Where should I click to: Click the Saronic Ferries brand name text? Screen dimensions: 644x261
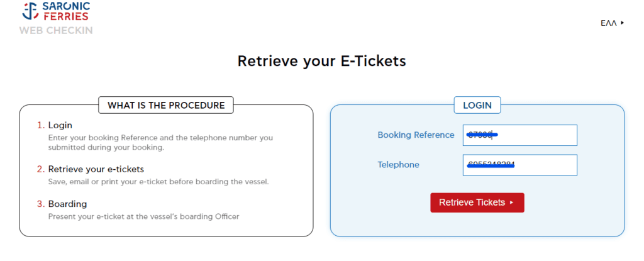[66, 11]
